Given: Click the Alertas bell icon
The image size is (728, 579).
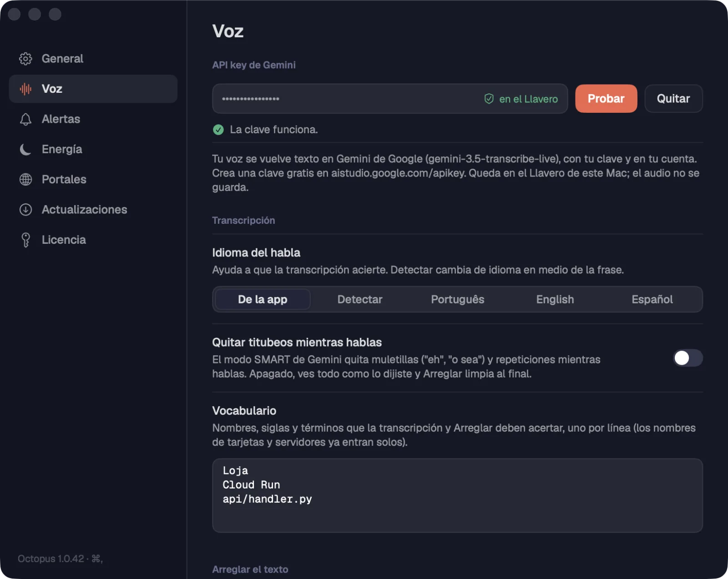Looking at the screenshot, I should pos(25,119).
